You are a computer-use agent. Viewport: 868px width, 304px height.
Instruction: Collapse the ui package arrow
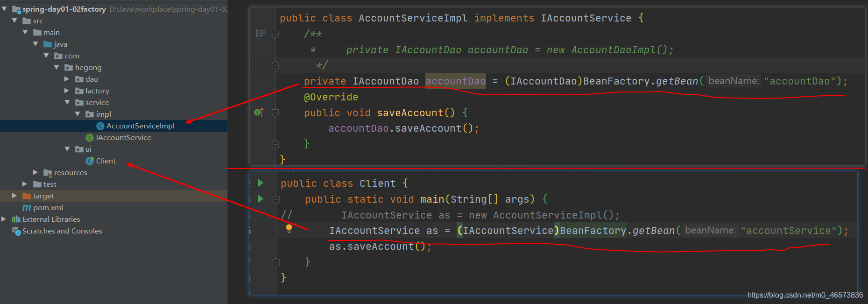coord(67,149)
